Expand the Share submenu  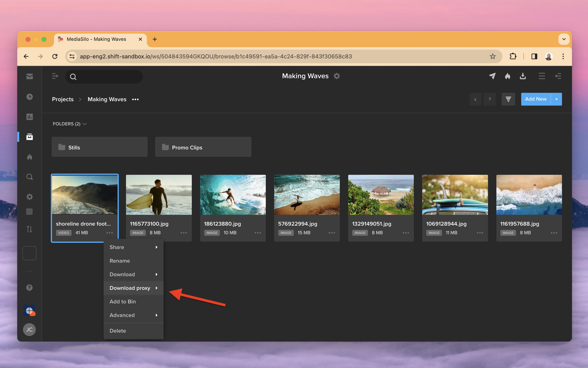tap(133, 247)
